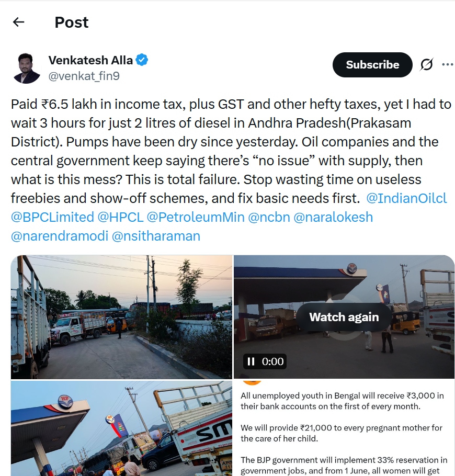Image resolution: width=455 pixels, height=476 pixels.
Task: Click the @nsitharaman mention
Action: point(156,236)
